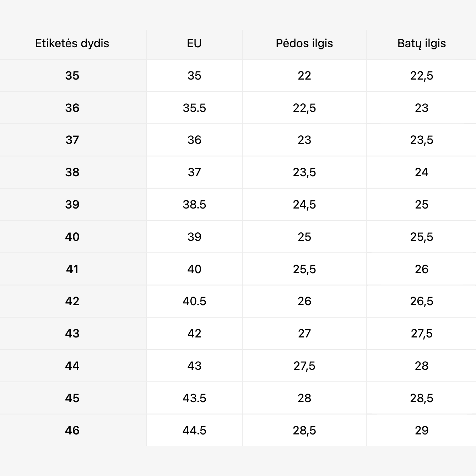Click foot length 24,5 in Pėdos ilgis column
The width and height of the screenshot is (476, 476).
tap(304, 205)
